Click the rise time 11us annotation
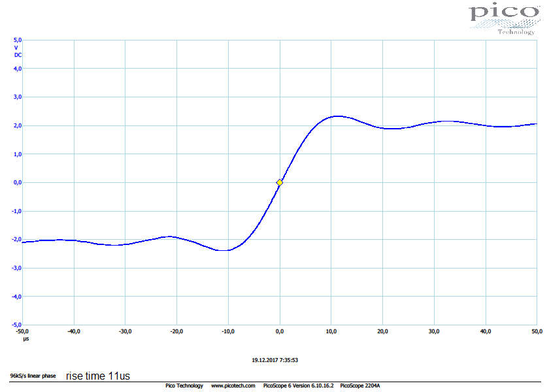Image resolution: width=549 pixels, height=392 pixels. point(98,376)
